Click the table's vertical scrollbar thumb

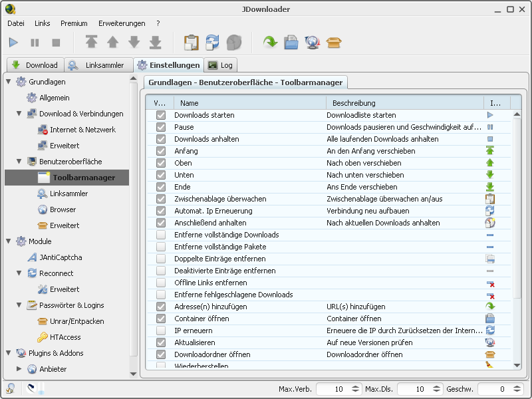[517, 208]
